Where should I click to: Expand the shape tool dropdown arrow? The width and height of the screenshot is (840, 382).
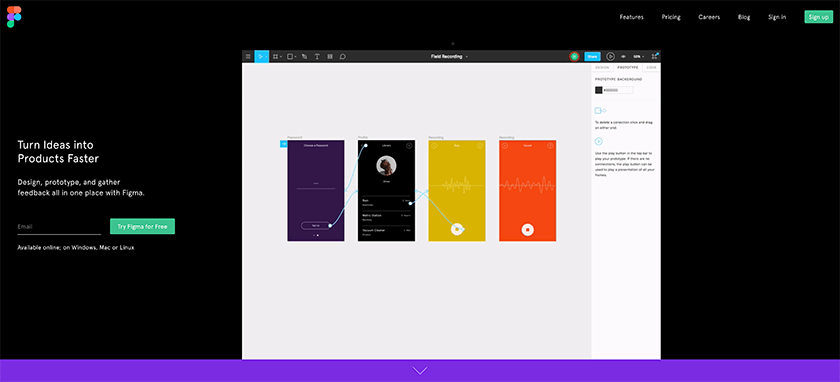click(x=296, y=57)
